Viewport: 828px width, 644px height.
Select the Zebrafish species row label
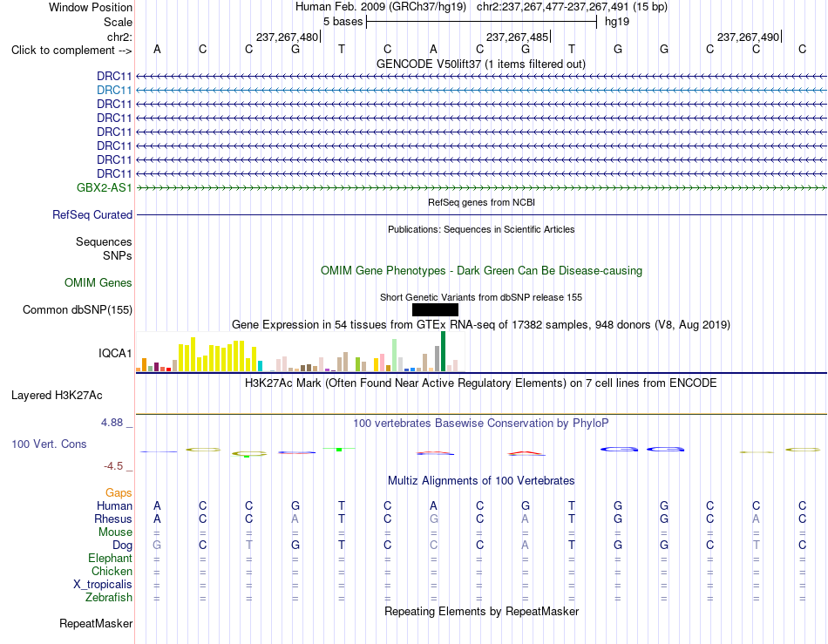[x=109, y=598]
